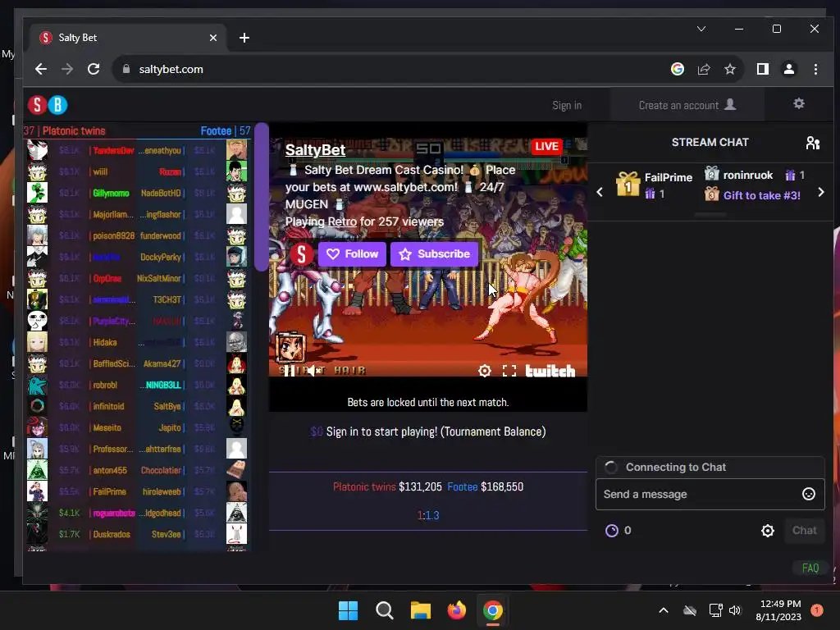The height and width of the screenshot is (630, 840).
Task: Open chat settings gear icon
Action: (x=768, y=531)
